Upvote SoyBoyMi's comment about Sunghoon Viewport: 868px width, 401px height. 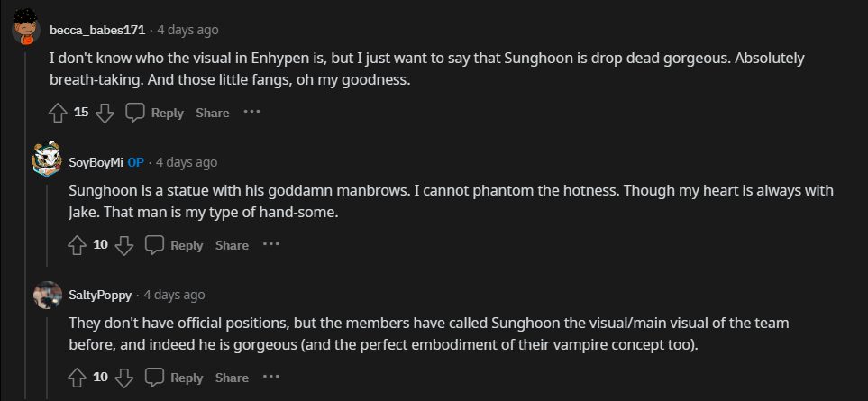click(x=78, y=245)
